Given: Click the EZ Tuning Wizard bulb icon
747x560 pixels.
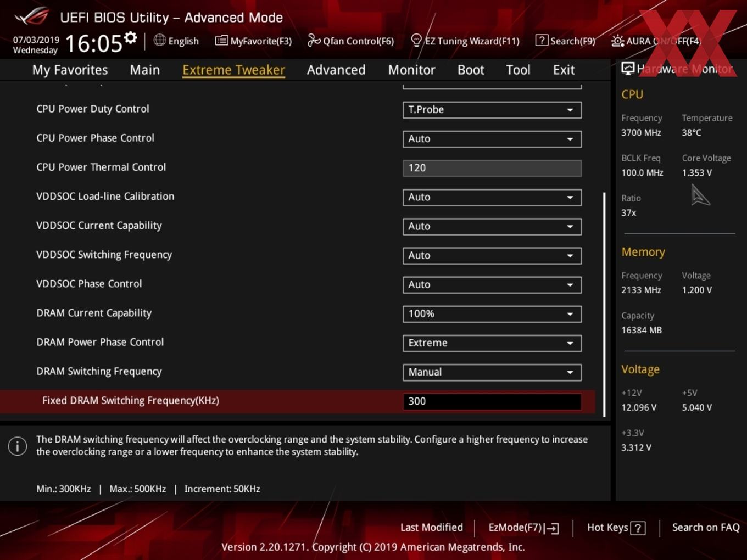Looking at the screenshot, I should [x=416, y=41].
